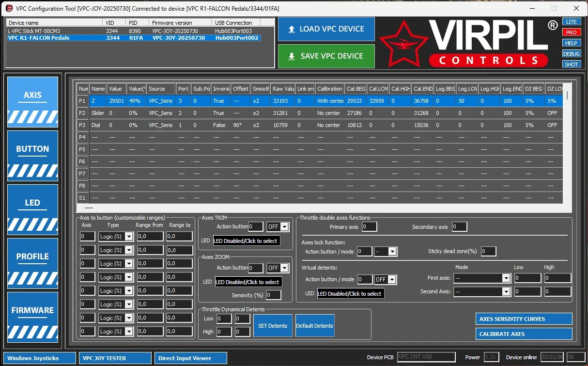Click Axes ZOOM LED Disabled selector
The height and width of the screenshot is (366, 588).
248,282
